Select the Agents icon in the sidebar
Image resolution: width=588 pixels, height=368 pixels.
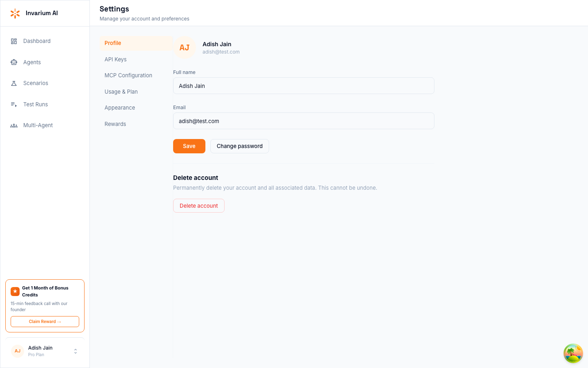click(13, 62)
